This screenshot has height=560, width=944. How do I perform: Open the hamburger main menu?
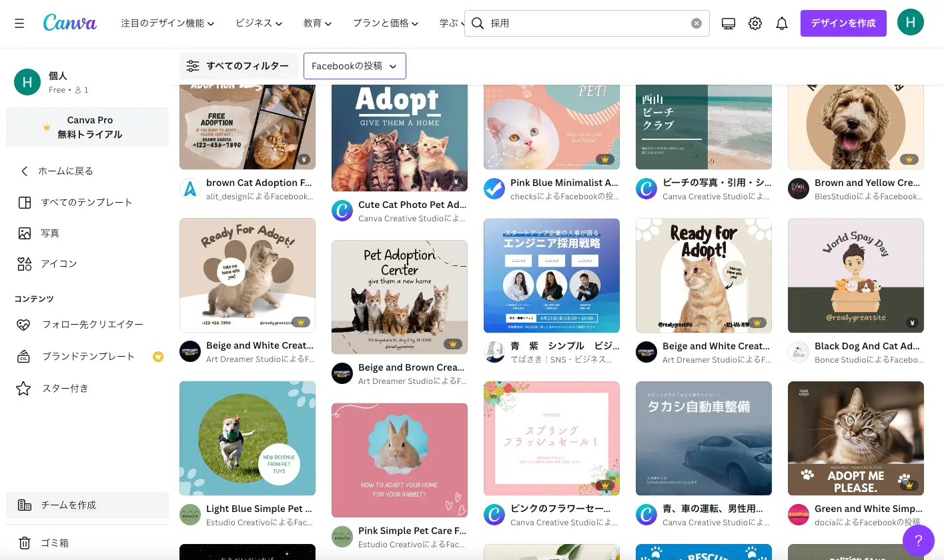pyautogui.click(x=19, y=23)
